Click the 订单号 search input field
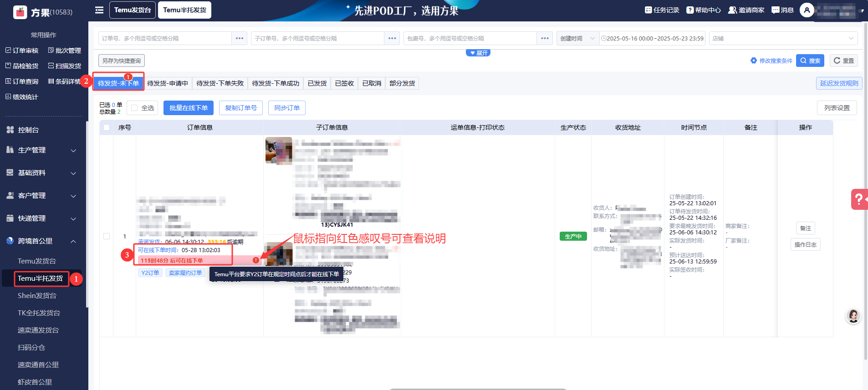868x390 pixels. [165, 38]
